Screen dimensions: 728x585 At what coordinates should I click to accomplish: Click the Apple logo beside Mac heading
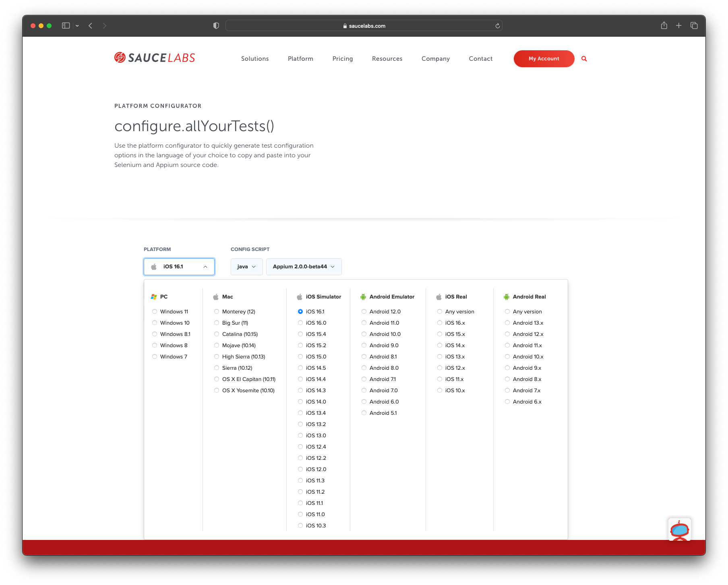pyautogui.click(x=216, y=297)
